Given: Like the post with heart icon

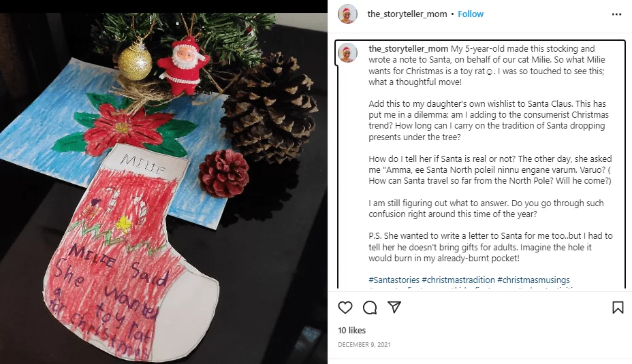Looking at the screenshot, I should [345, 308].
